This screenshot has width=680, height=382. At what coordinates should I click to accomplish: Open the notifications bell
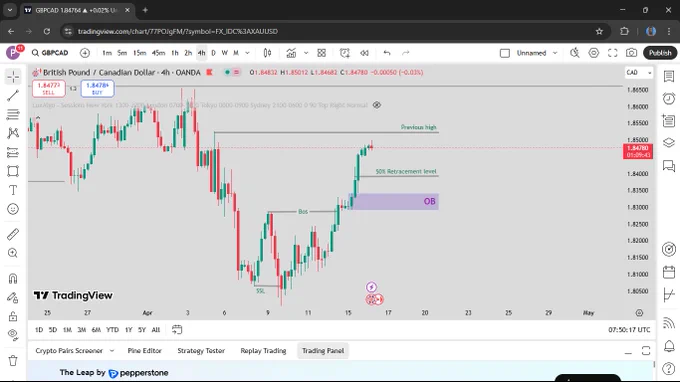click(x=669, y=346)
